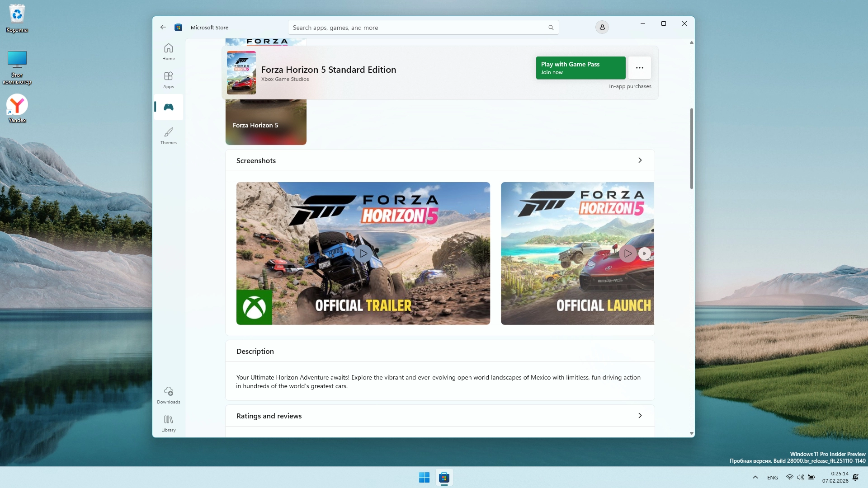Screen dimensions: 868x488
Task: Open Xbox Game Studios publisher link
Action: coord(285,79)
